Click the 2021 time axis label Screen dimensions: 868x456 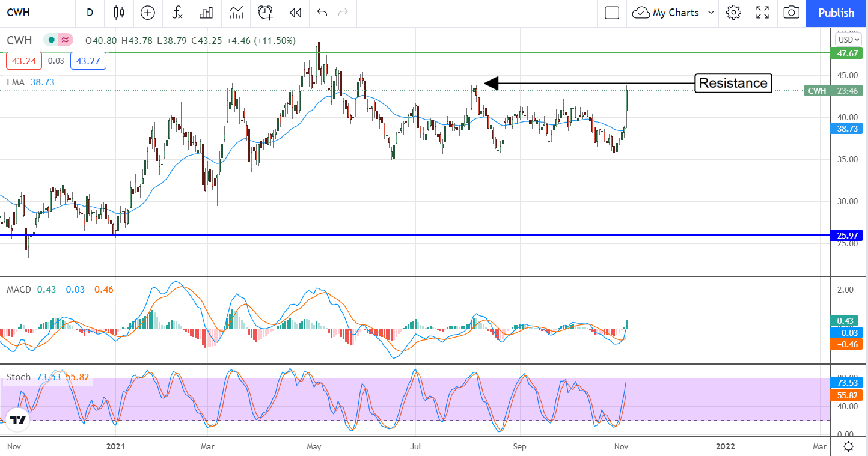point(115,447)
